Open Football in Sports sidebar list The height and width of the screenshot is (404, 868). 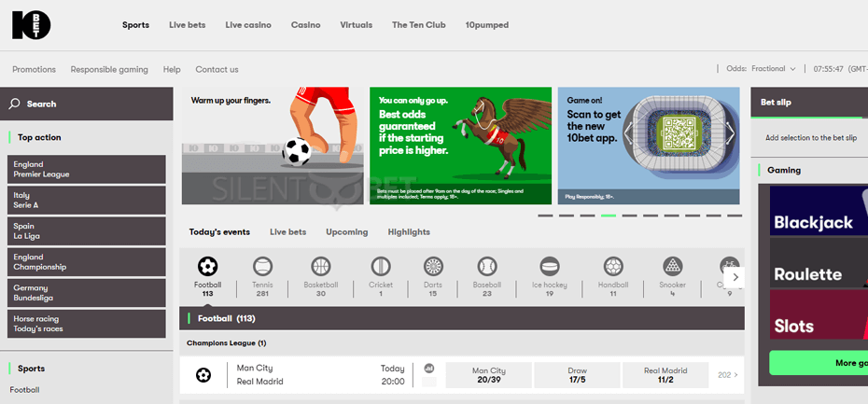(24, 390)
